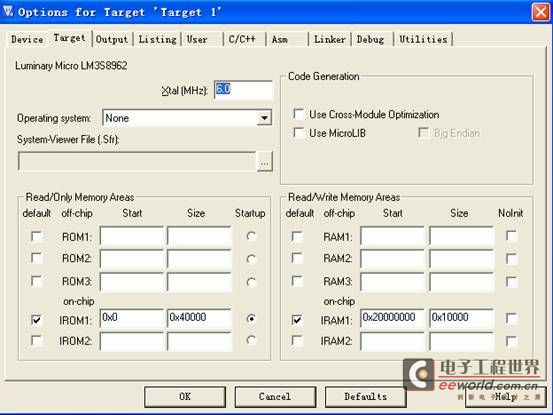Focus the Xtal (MHz) input field
Viewport: 553px width, 415px height.
point(243,90)
